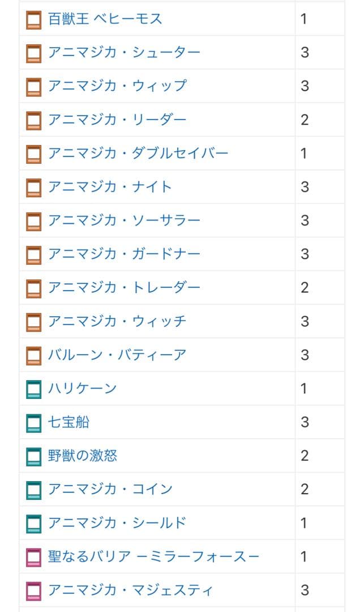Click monster icon beside バルーン・バティーア

pyautogui.click(x=34, y=356)
